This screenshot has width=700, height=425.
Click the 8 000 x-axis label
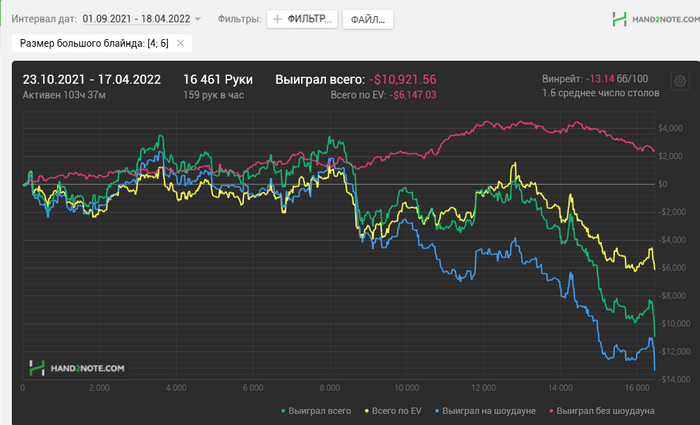tap(330, 388)
